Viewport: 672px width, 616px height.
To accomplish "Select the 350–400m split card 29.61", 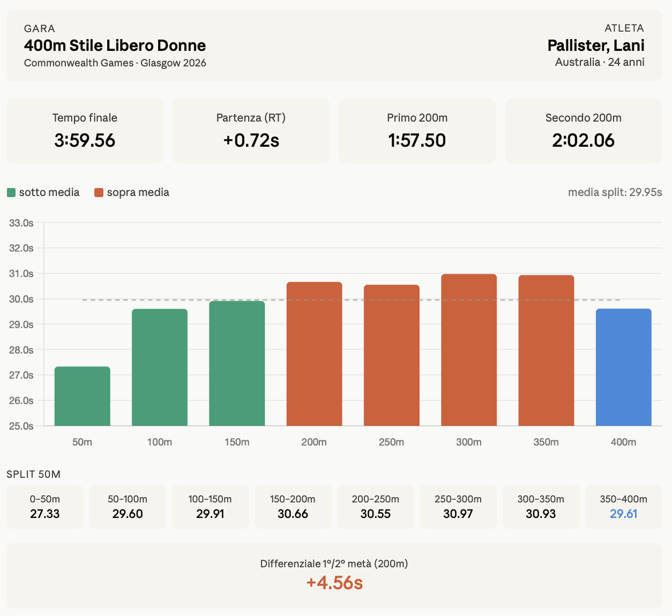I will 624,507.
